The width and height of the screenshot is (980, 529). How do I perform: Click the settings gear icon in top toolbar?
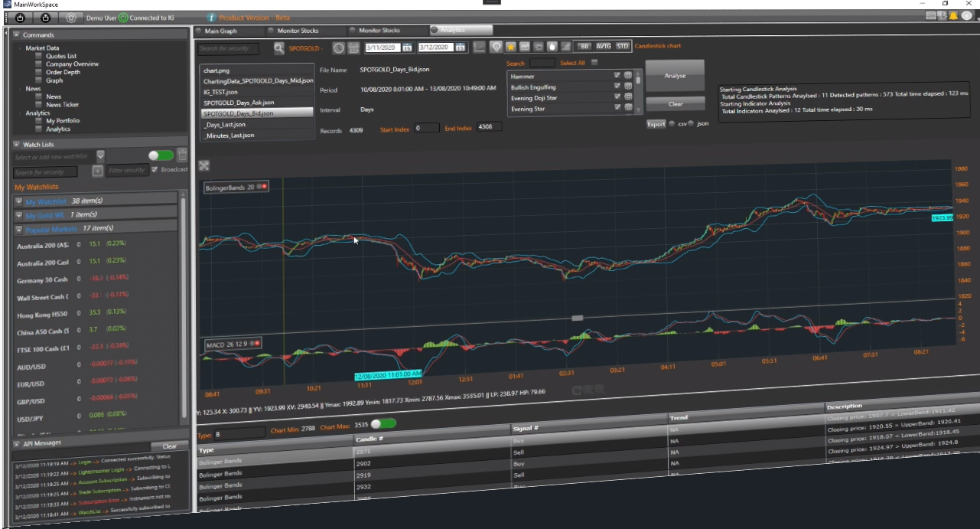71,18
